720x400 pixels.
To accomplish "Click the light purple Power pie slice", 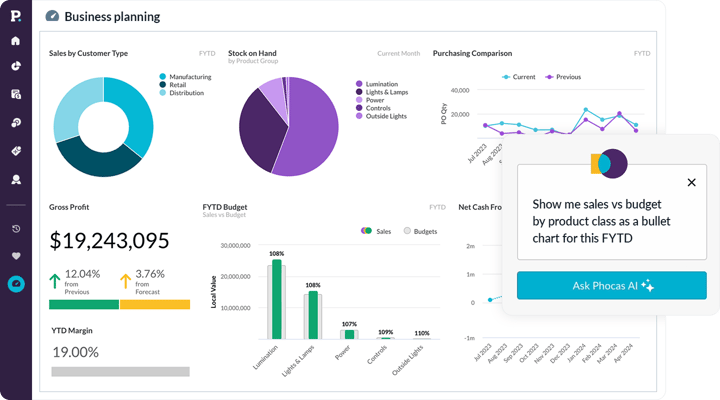I will coord(275,92).
